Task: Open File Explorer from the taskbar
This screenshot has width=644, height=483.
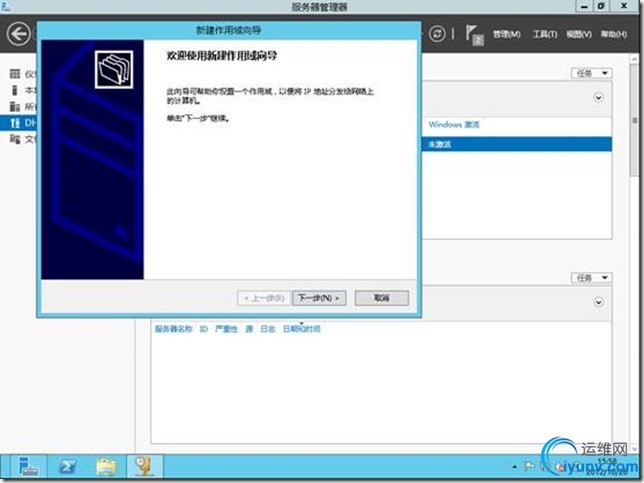Action: [106, 467]
